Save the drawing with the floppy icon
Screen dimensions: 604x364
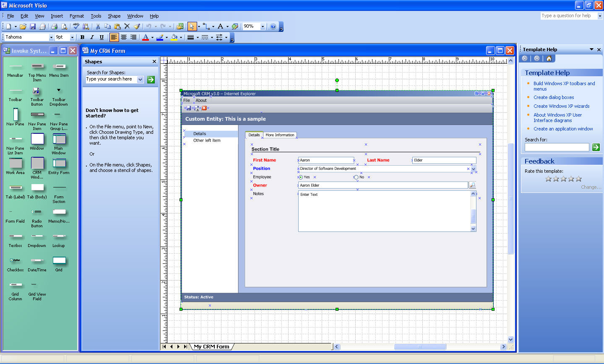click(33, 26)
